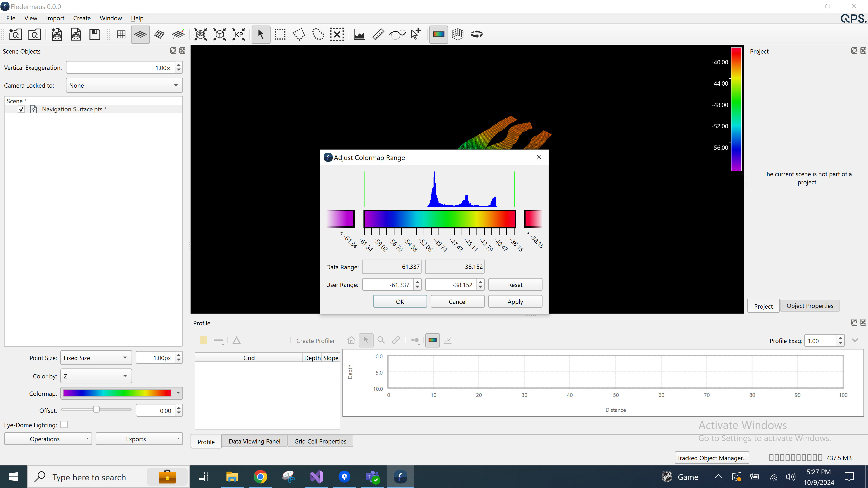Open the Import menu

55,18
